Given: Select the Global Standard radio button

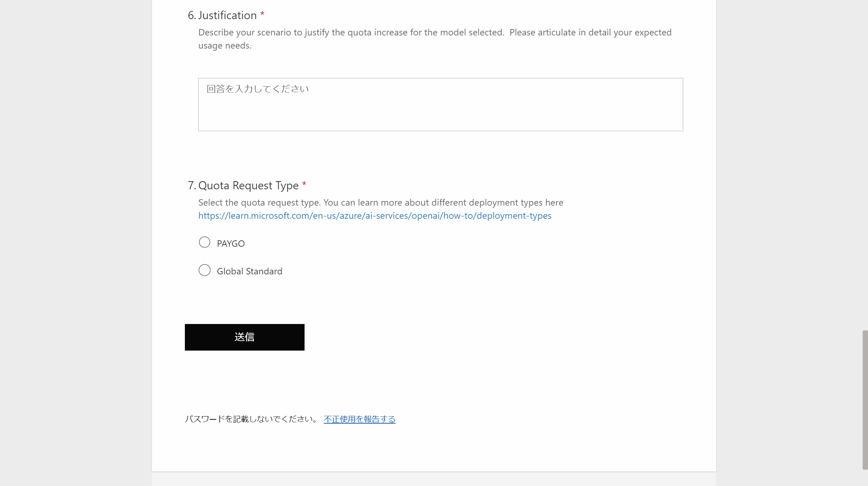Looking at the screenshot, I should pyautogui.click(x=204, y=270).
